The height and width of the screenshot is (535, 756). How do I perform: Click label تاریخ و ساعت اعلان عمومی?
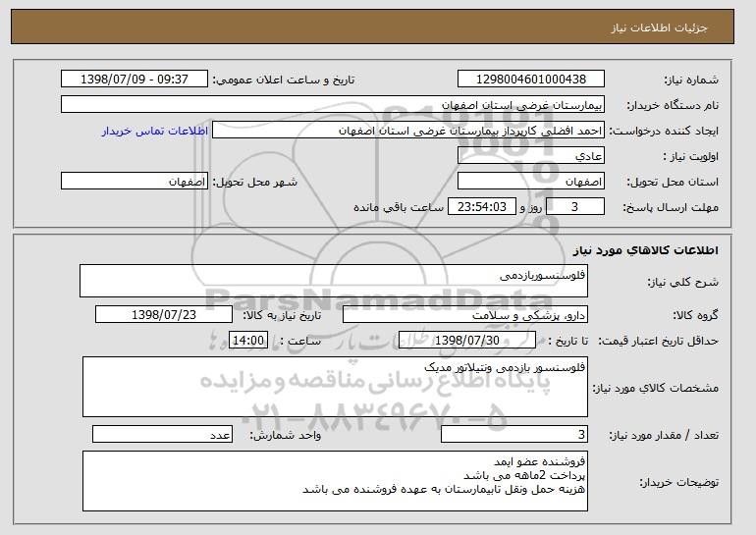(x=284, y=80)
